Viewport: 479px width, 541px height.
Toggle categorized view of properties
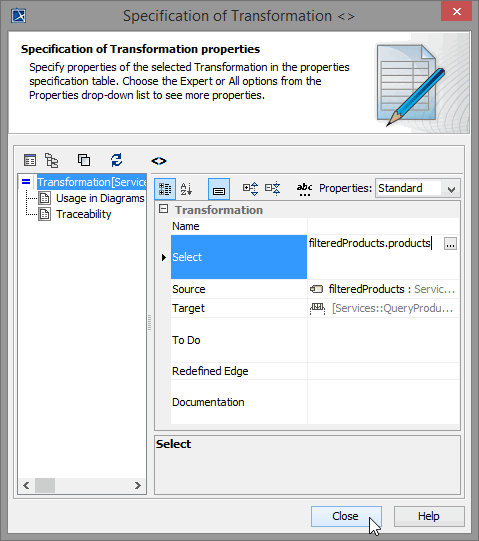pos(165,189)
